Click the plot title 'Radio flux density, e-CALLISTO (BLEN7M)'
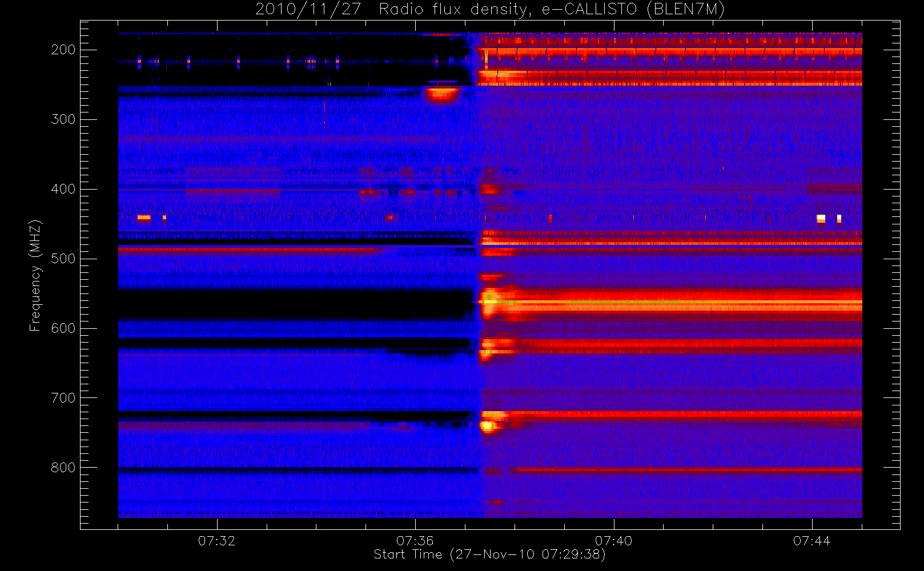The width and height of the screenshot is (924, 571). tap(552, 10)
